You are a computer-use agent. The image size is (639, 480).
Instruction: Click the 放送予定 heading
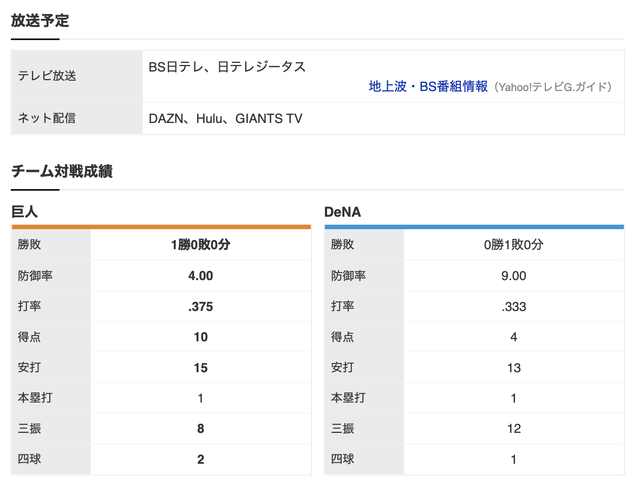(x=40, y=20)
